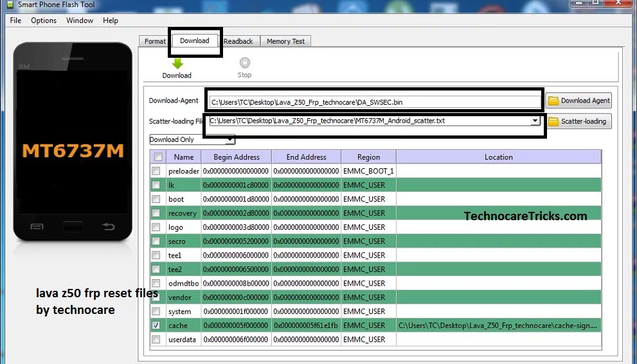Click the odmdtbo begin address 0x0000000008b00000
637x364 pixels.
pos(236,283)
